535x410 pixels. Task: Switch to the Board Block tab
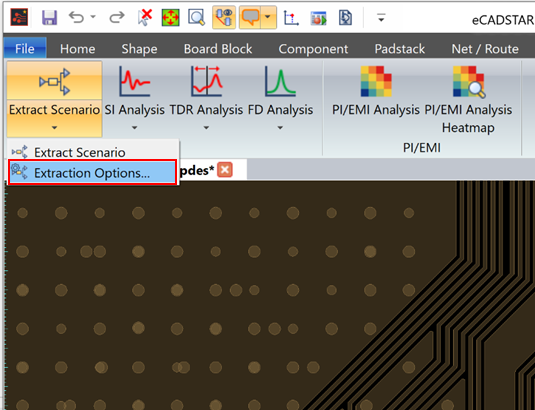(x=218, y=49)
